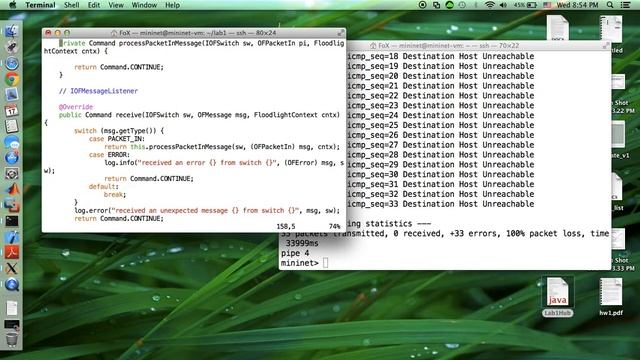Launch X11 from the Dock

[x=11, y=269]
